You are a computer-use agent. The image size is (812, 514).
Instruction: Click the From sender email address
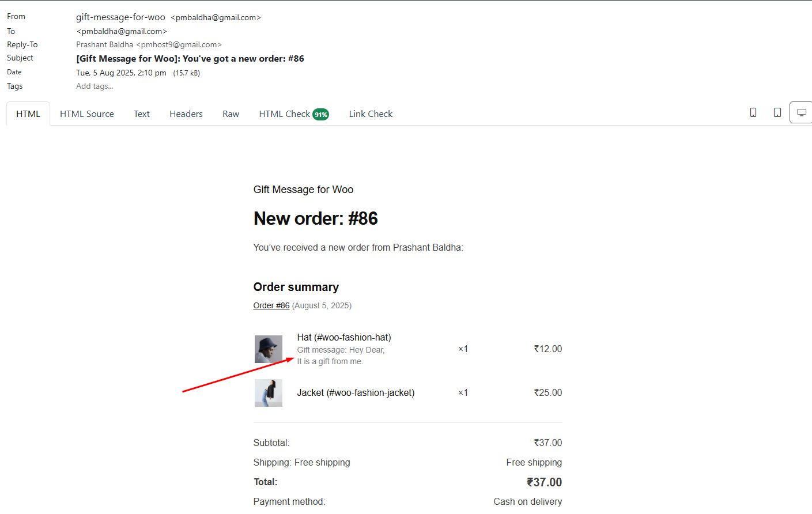tap(216, 18)
